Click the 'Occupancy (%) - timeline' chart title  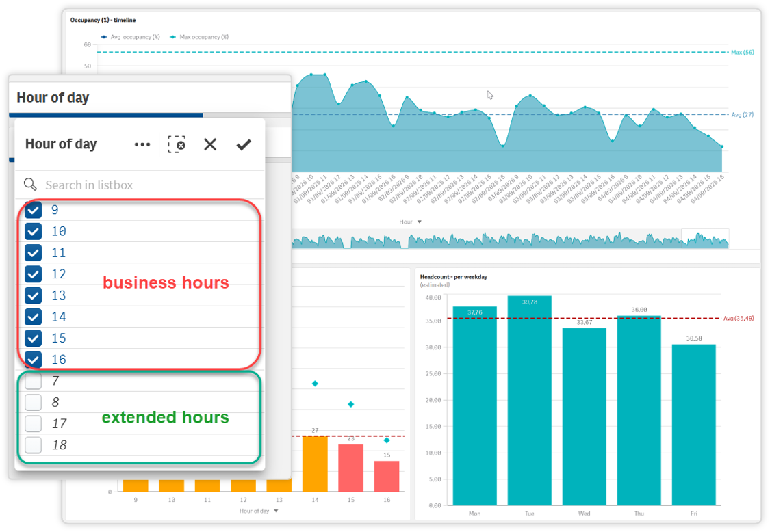pyautogui.click(x=103, y=20)
